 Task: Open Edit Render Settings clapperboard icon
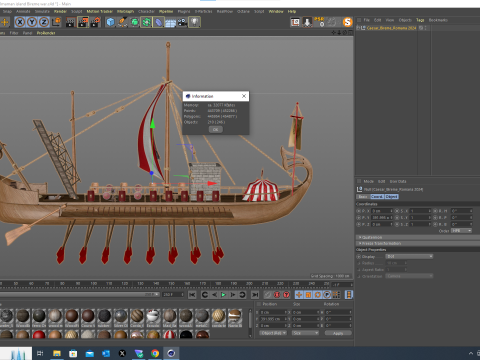point(95,22)
